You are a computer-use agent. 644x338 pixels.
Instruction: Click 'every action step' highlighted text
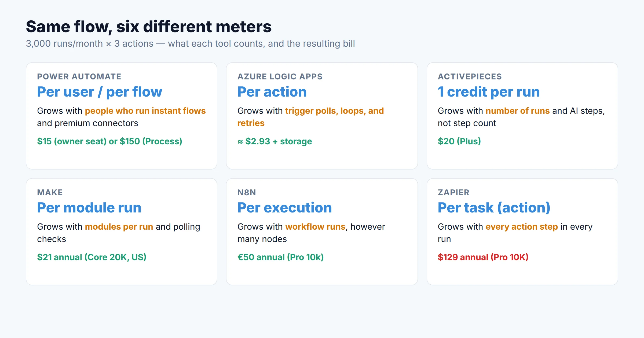522,227
